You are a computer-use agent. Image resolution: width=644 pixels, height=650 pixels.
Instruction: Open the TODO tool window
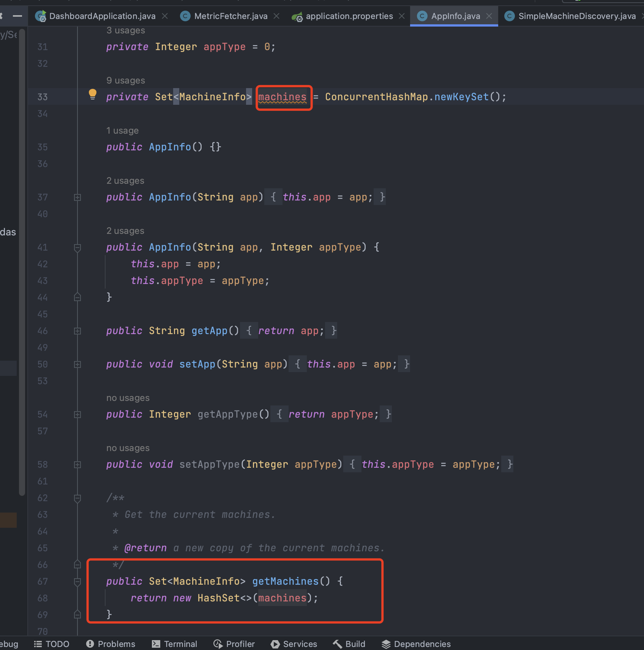[52, 644]
